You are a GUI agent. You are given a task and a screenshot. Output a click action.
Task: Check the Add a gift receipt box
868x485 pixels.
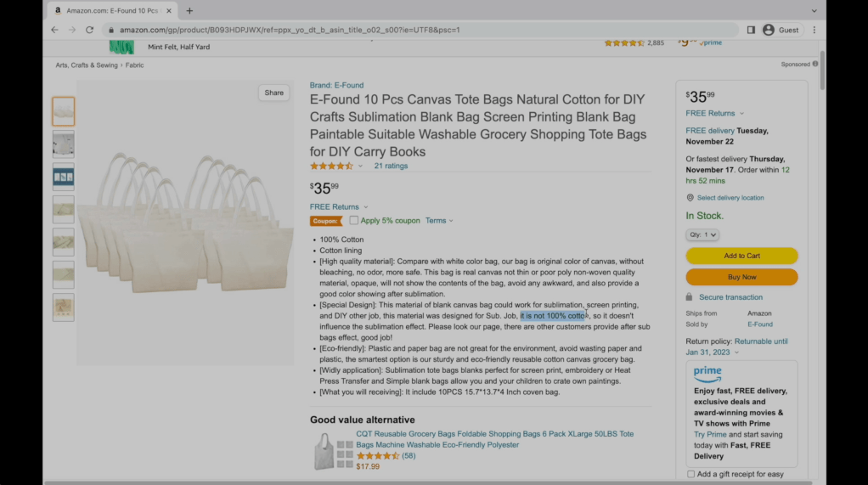[x=690, y=474]
